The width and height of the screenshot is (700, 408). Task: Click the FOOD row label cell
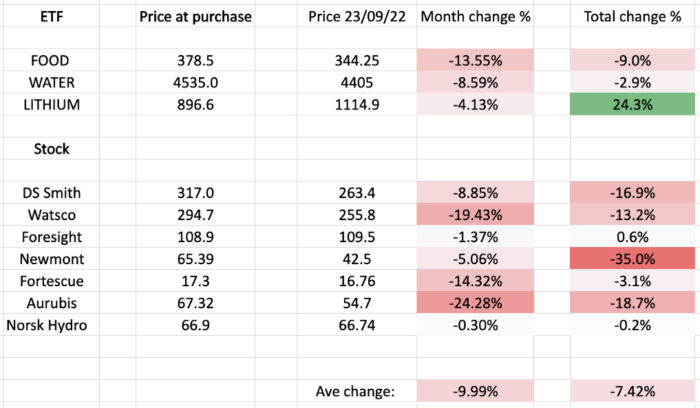pos(49,62)
